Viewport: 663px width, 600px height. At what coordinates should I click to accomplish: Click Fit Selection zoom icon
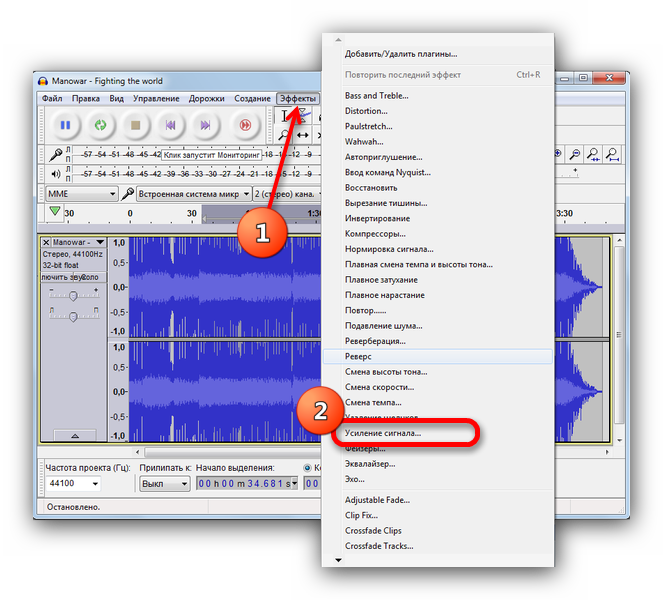click(x=593, y=154)
